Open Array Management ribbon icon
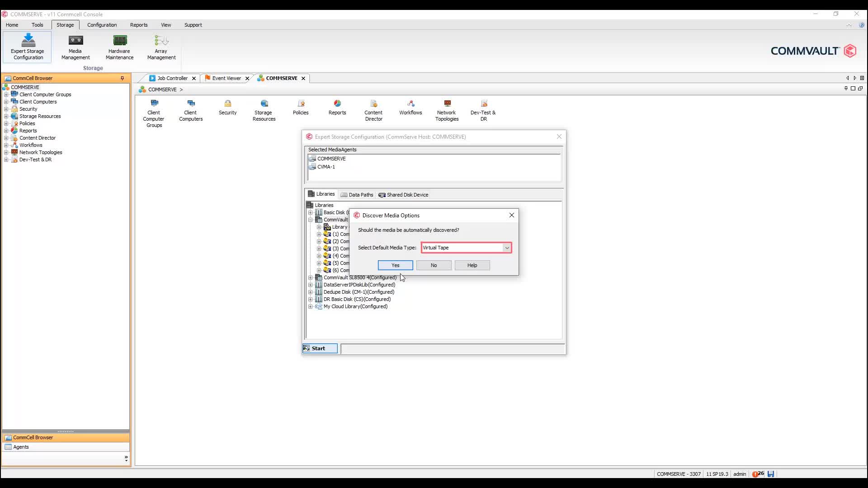 [x=161, y=46]
